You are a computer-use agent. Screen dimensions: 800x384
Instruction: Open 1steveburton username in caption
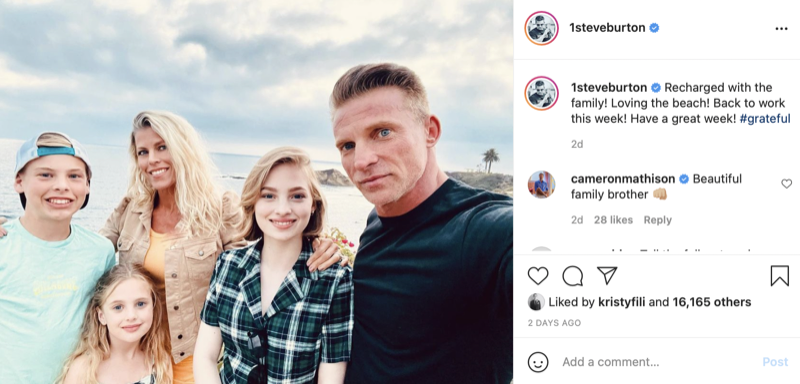pyautogui.click(x=609, y=87)
